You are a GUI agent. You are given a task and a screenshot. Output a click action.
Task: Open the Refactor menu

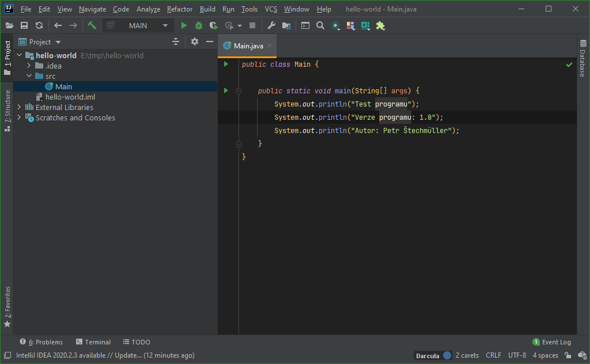click(180, 9)
